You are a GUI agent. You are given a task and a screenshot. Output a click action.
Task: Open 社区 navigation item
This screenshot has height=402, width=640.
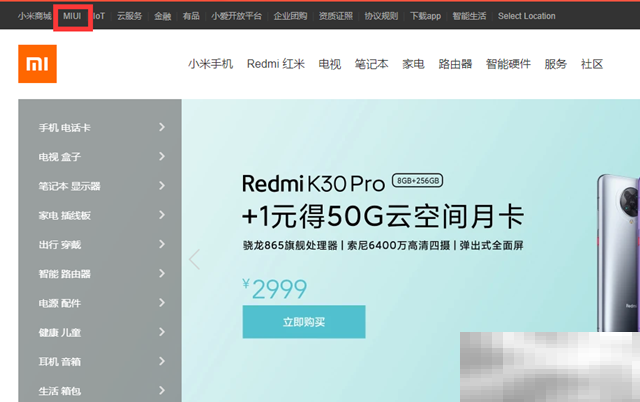tap(592, 64)
